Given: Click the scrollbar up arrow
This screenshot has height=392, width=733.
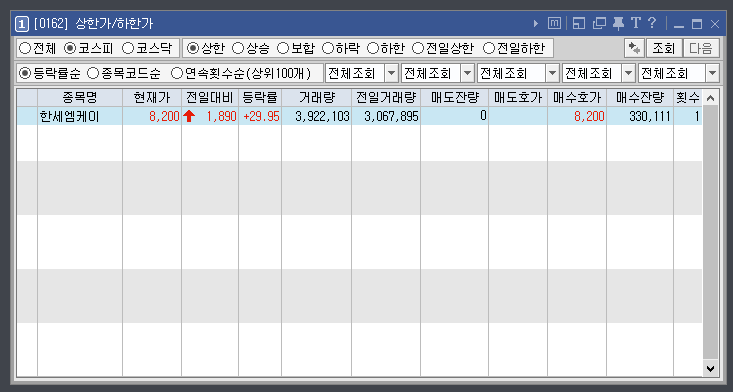Looking at the screenshot, I should click(710, 98).
